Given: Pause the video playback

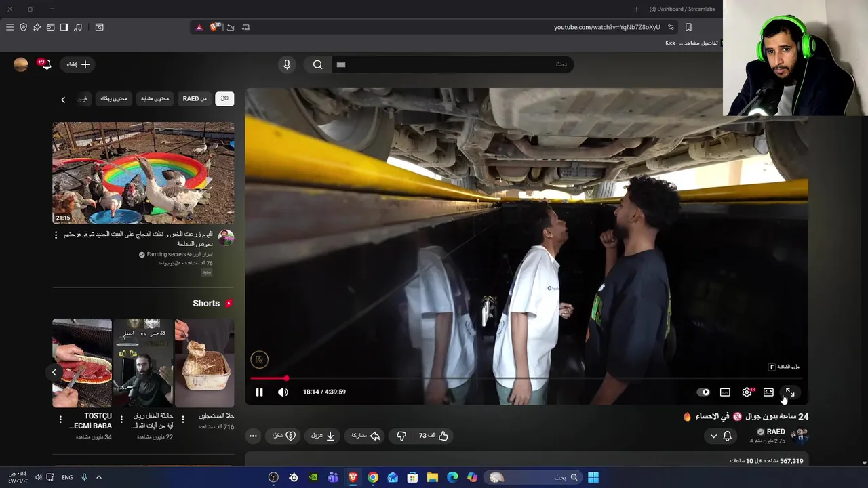Looking at the screenshot, I should pos(259,392).
